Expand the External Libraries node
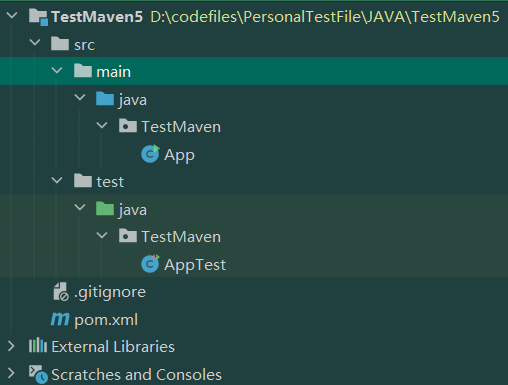The image size is (508, 385). [11, 346]
